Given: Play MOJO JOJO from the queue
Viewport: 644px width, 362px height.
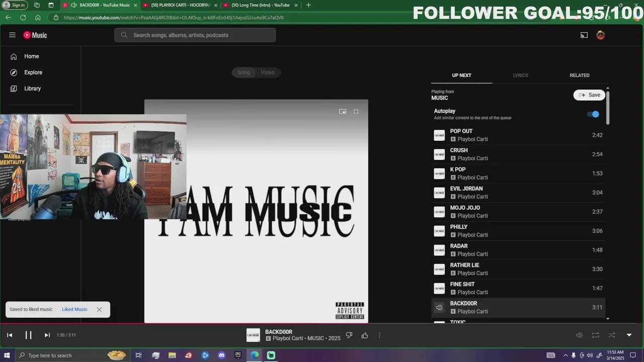Looking at the screenshot, I should (518, 212).
